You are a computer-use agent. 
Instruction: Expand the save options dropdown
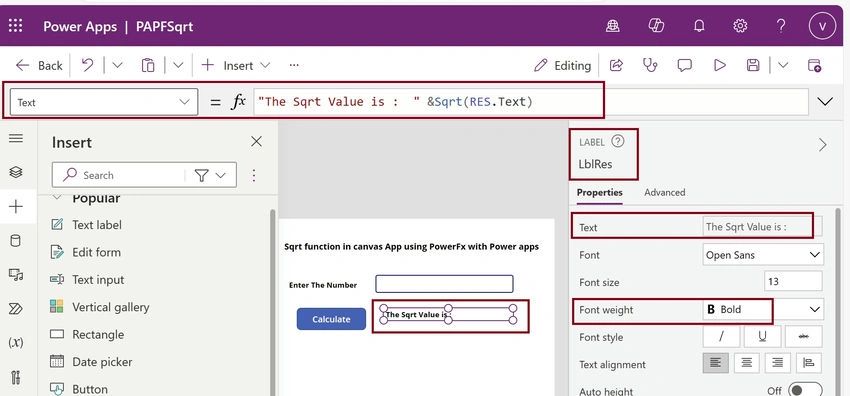pos(783,66)
